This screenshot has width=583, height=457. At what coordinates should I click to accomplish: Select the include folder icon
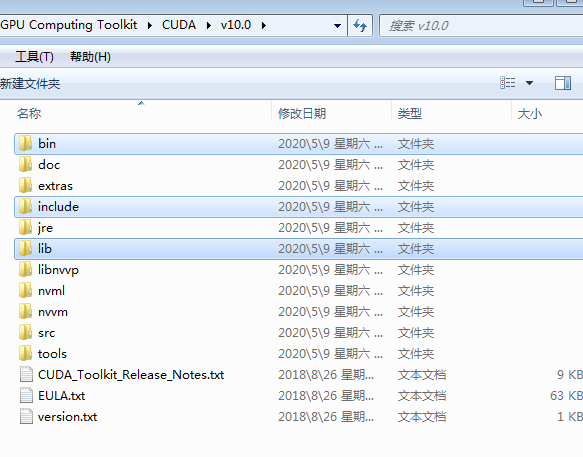coord(25,206)
